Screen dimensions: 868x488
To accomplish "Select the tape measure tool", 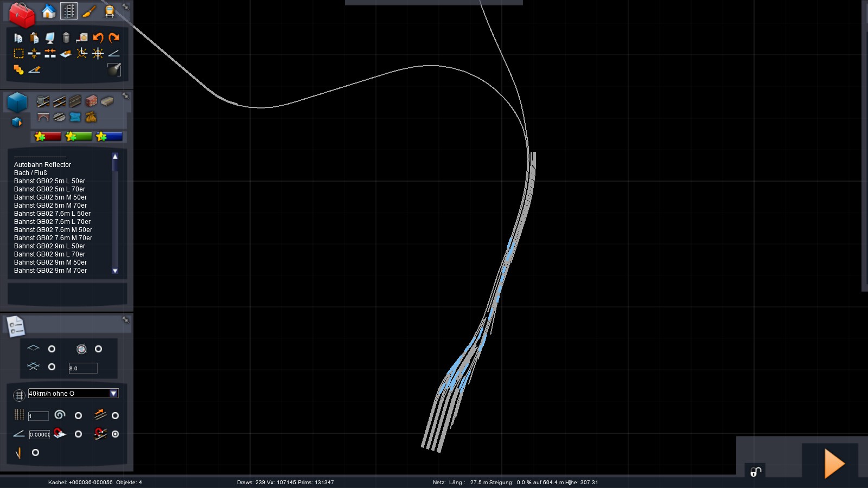I will (82, 37).
